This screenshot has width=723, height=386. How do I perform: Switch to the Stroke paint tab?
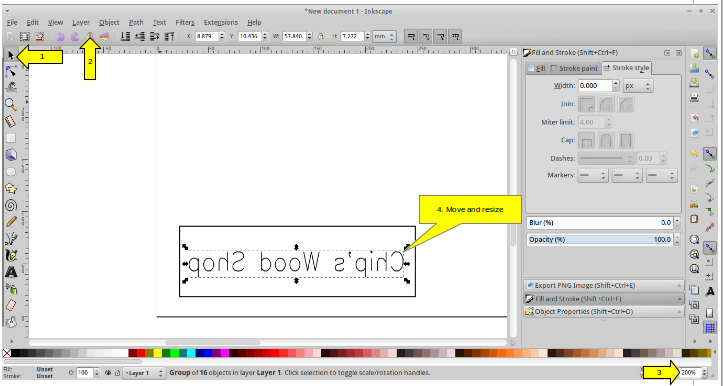tap(575, 68)
